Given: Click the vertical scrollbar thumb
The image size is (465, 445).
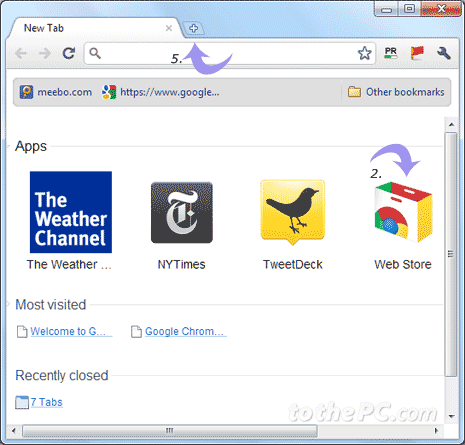Looking at the screenshot, I should coord(451,254).
